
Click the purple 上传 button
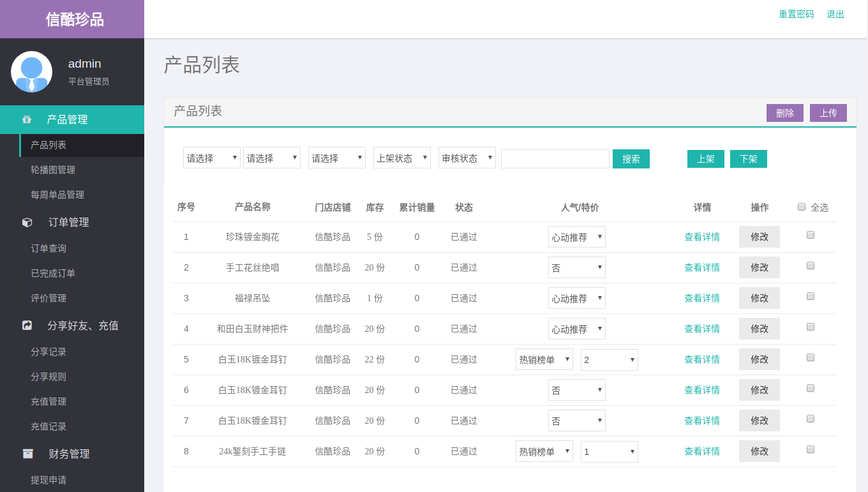(x=828, y=113)
